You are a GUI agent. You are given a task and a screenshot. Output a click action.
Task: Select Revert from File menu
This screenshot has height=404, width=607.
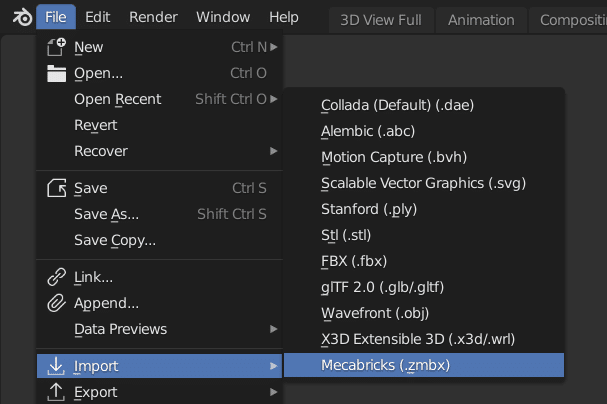95,125
